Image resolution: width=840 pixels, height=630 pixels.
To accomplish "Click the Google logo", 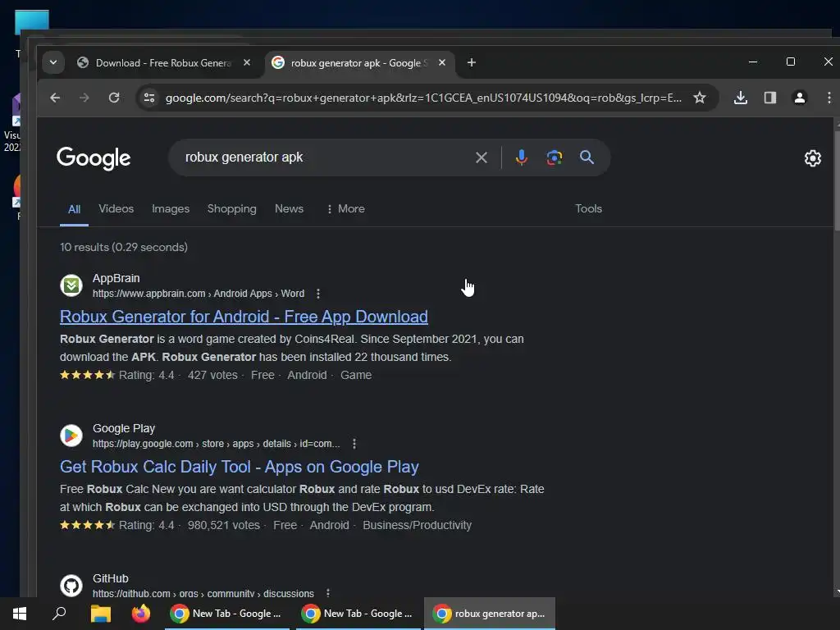I will (x=94, y=158).
